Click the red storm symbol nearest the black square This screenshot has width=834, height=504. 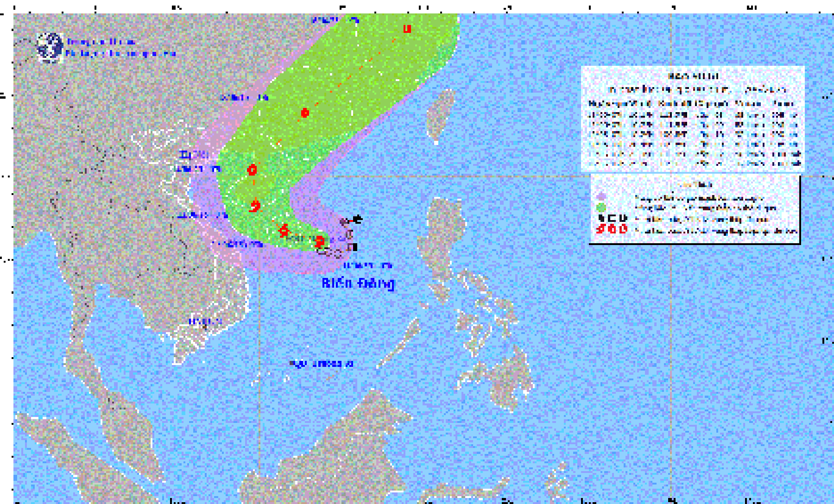319,241
